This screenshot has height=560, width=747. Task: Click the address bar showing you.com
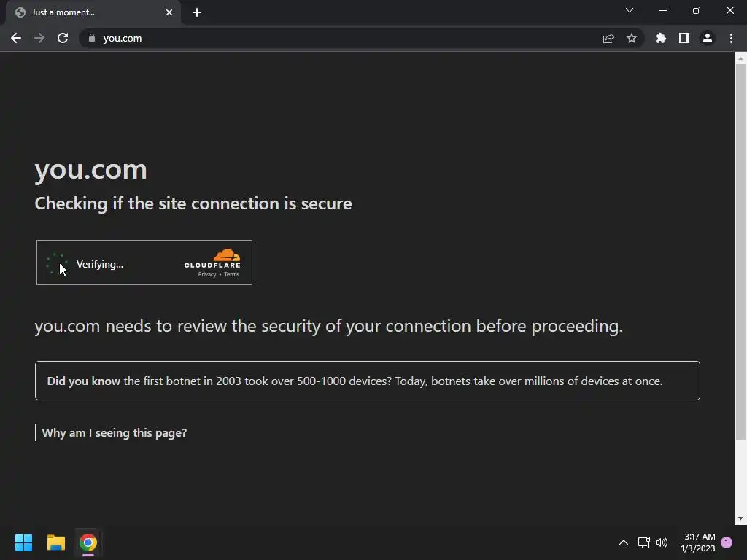tap(328, 38)
